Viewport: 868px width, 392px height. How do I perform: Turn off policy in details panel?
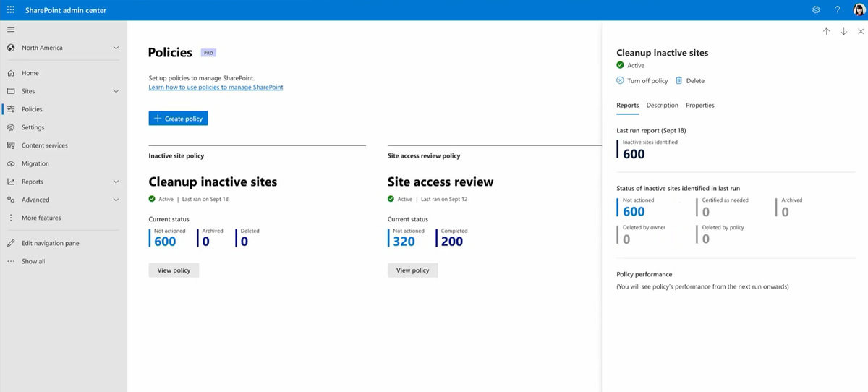(642, 81)
